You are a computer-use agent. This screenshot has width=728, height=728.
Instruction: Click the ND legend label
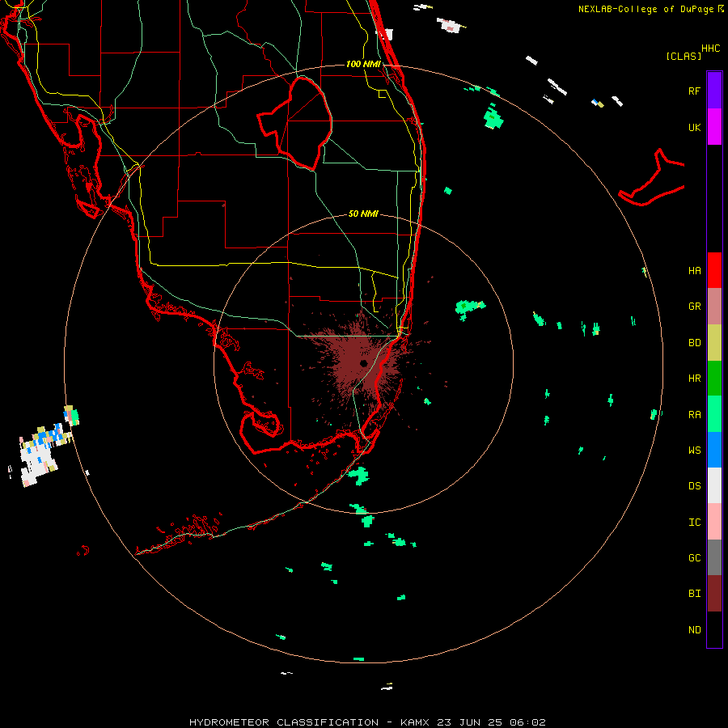[694, 630]
